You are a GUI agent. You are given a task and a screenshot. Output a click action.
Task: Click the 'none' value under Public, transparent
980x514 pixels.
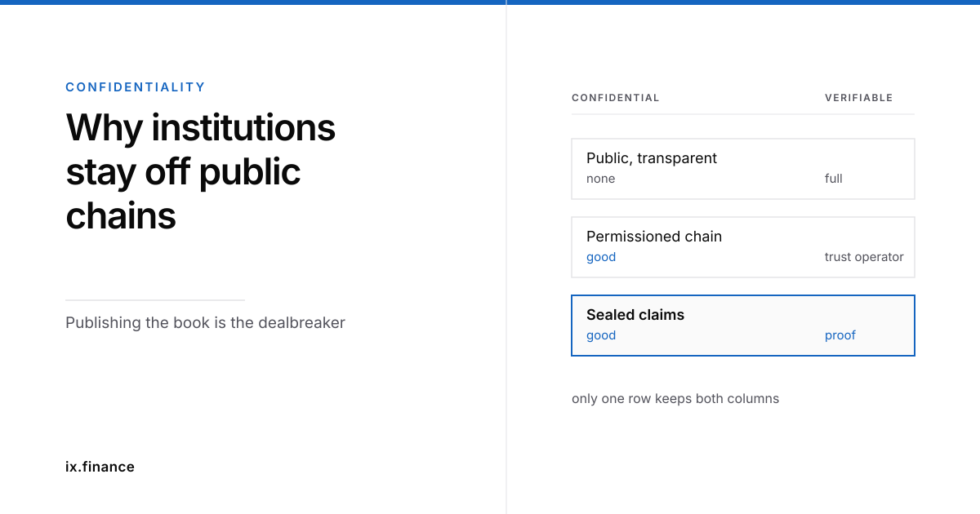click(x=601, y=179)
